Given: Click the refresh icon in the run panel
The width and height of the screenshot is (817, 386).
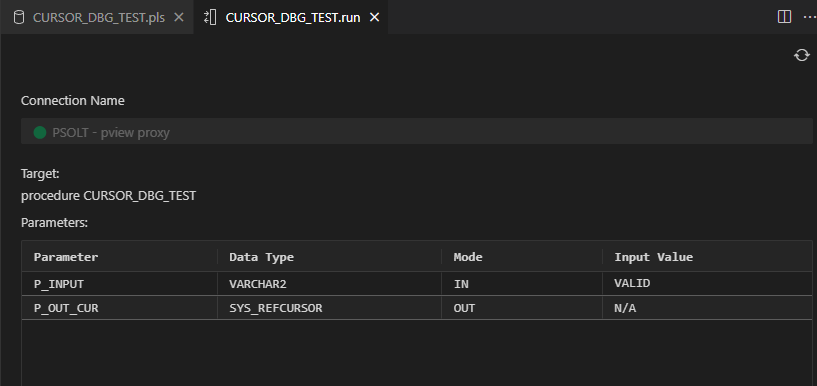Looking at the screenshot, I should tap(801, 55).
